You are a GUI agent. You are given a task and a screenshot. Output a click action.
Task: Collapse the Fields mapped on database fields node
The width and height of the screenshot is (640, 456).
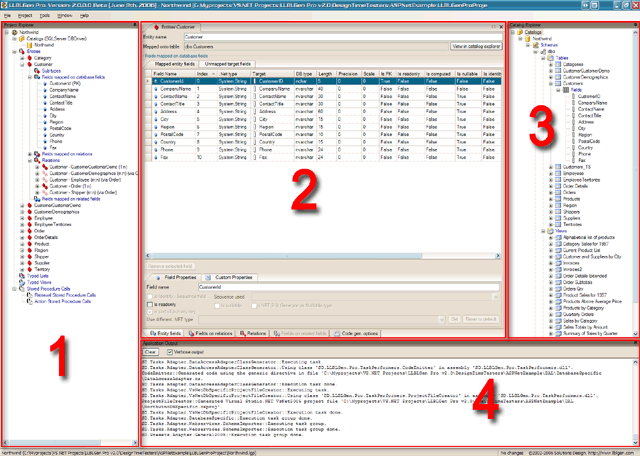point(30,77)
